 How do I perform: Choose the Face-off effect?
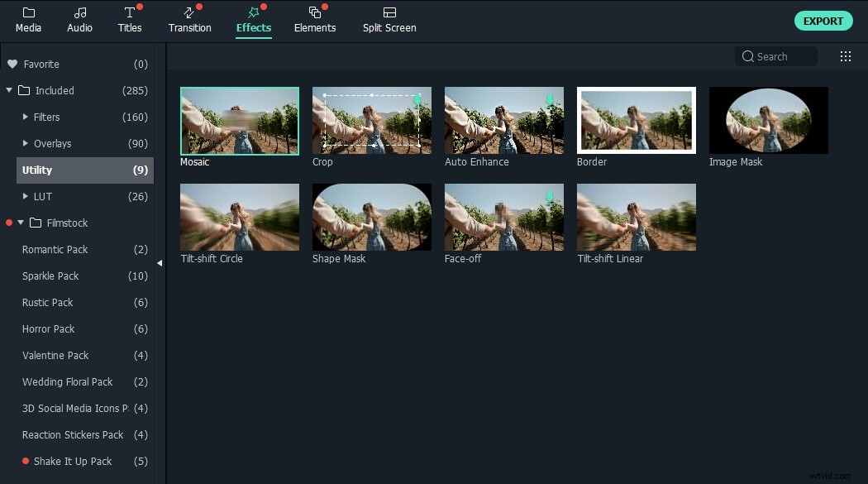point(503,217)
